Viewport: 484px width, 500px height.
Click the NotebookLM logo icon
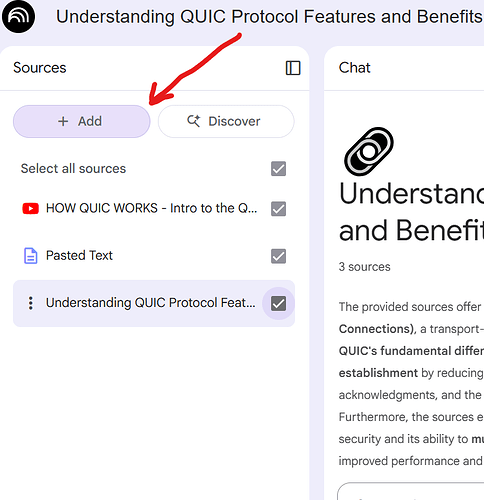pyautogui.click(x=18, y=16)
